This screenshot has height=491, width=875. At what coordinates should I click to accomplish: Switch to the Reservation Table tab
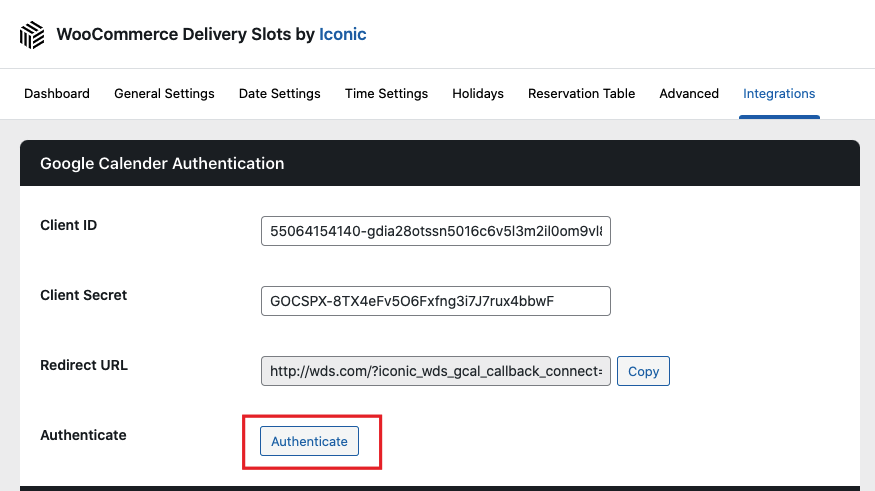coord(581,94)
